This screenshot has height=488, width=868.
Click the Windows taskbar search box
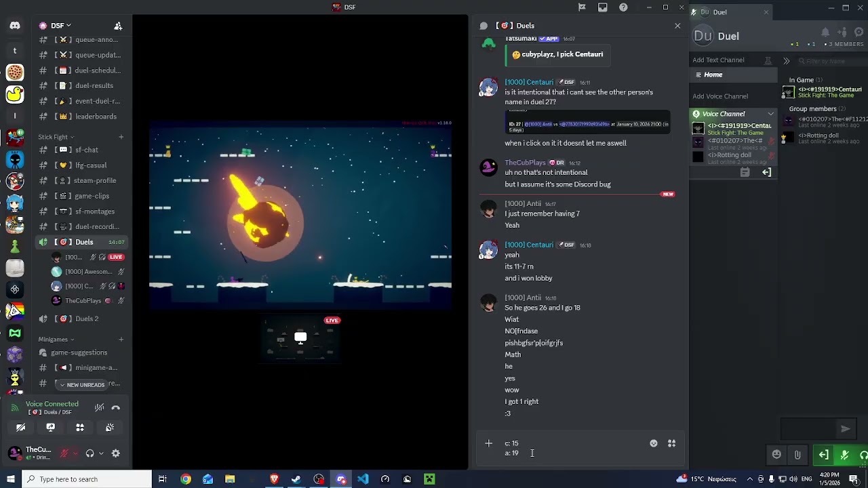point(87,479)
